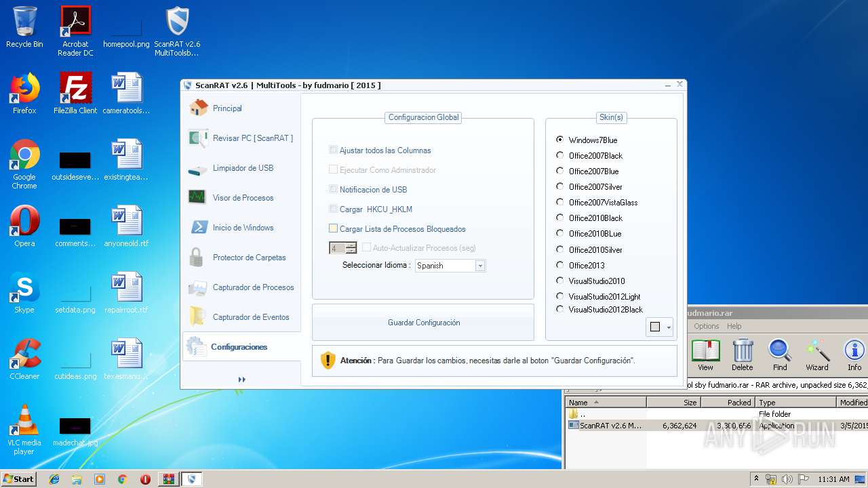Select VisualStudio2012Light skin
This screenshot has height=488, width=868.
pos(559,296)
